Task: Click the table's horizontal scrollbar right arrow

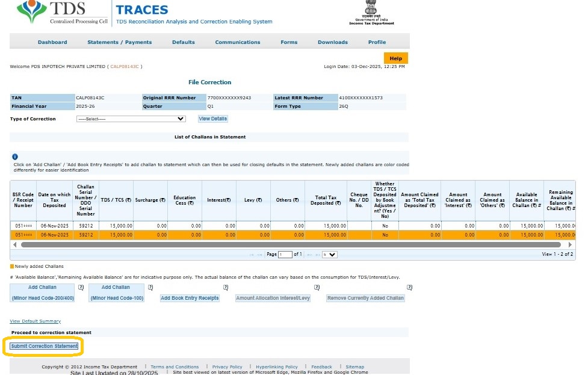Action: coord(570,245)
